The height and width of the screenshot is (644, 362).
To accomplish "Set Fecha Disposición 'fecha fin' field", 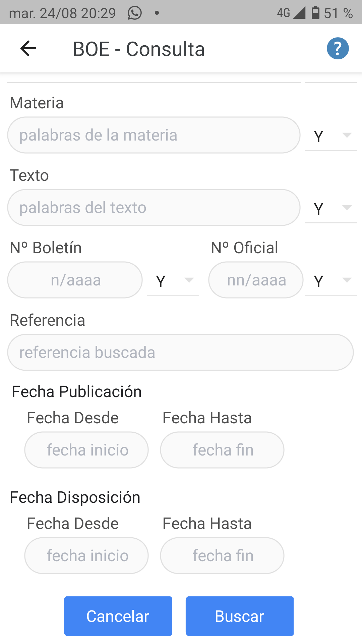I will click(222, 556).
